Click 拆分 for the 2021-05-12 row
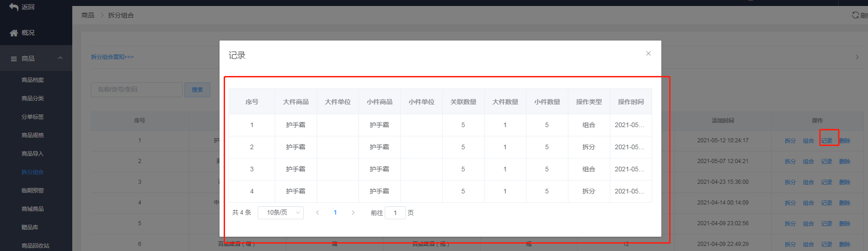 coord(790,141)
